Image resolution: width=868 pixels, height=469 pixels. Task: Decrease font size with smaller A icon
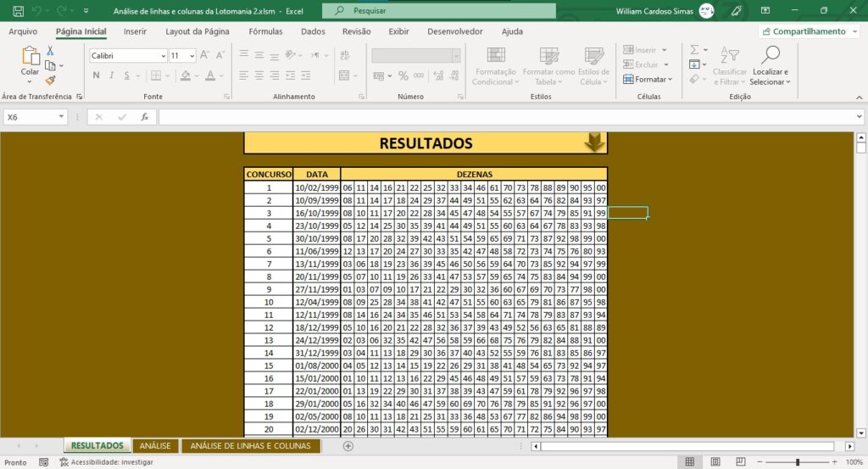point(220,55)
